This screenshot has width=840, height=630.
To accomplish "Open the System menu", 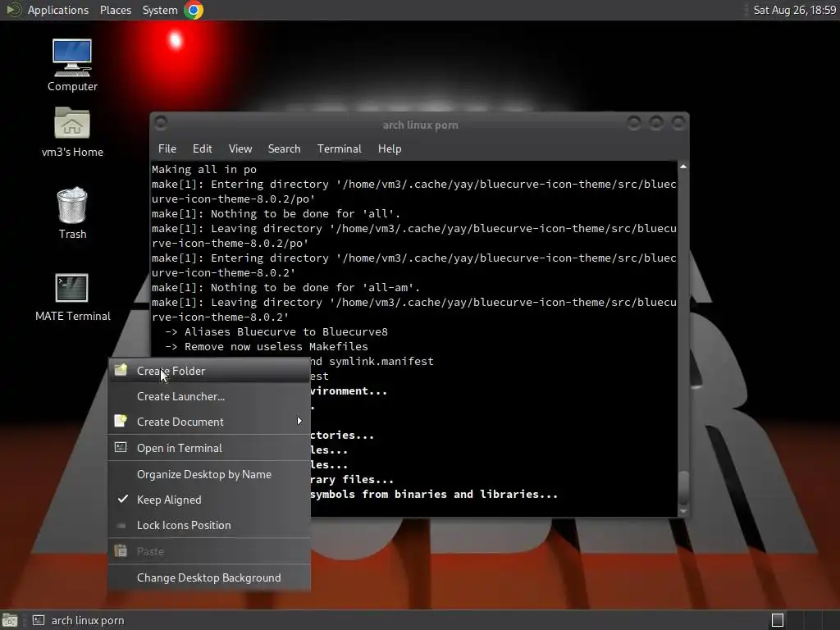I will pos(160,10).
